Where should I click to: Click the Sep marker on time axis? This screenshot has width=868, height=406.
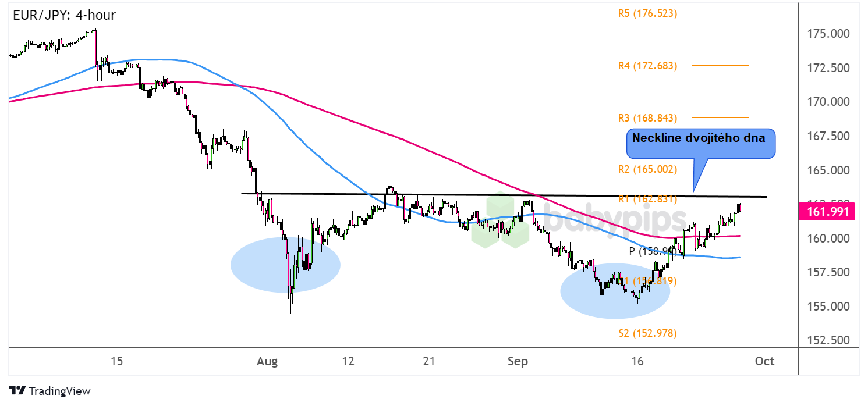517,361
